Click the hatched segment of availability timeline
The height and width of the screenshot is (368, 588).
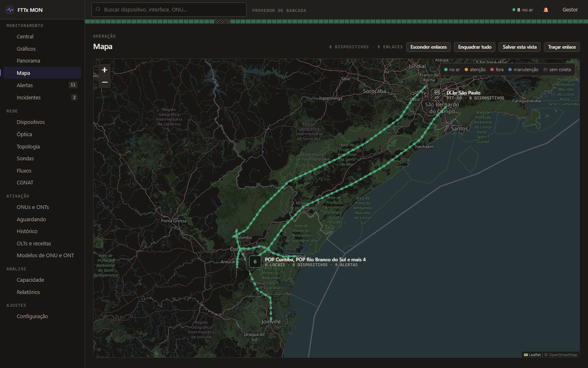tap(222, 21)
